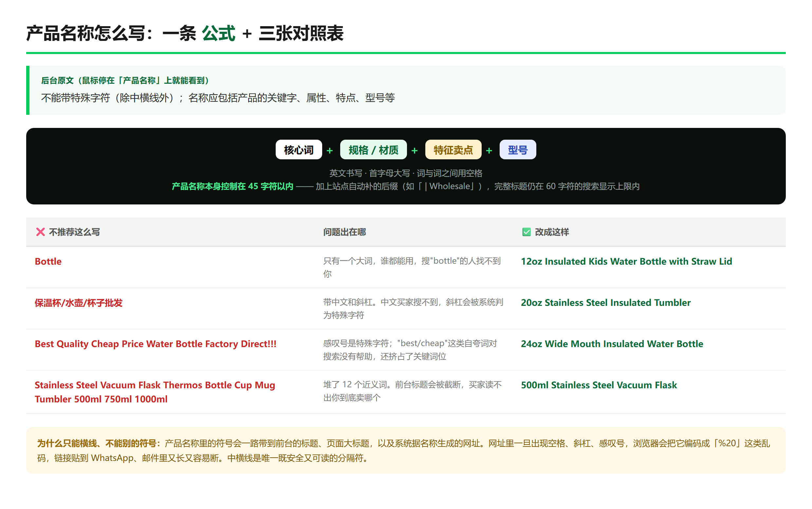Click the green text 产品名称本身控制在 45 字符以内

coord(232,186)
